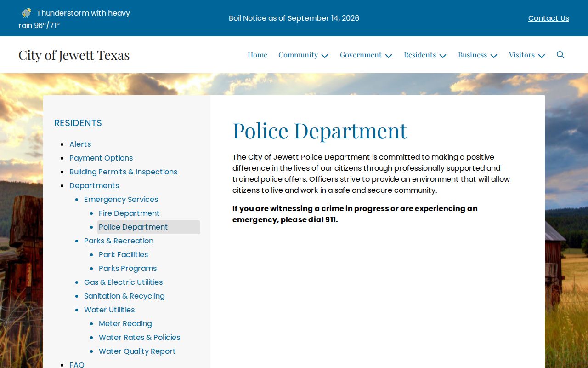588x368 pixels.
Task: Open the Residents nav menu item
Action: (x=420, y=55)
